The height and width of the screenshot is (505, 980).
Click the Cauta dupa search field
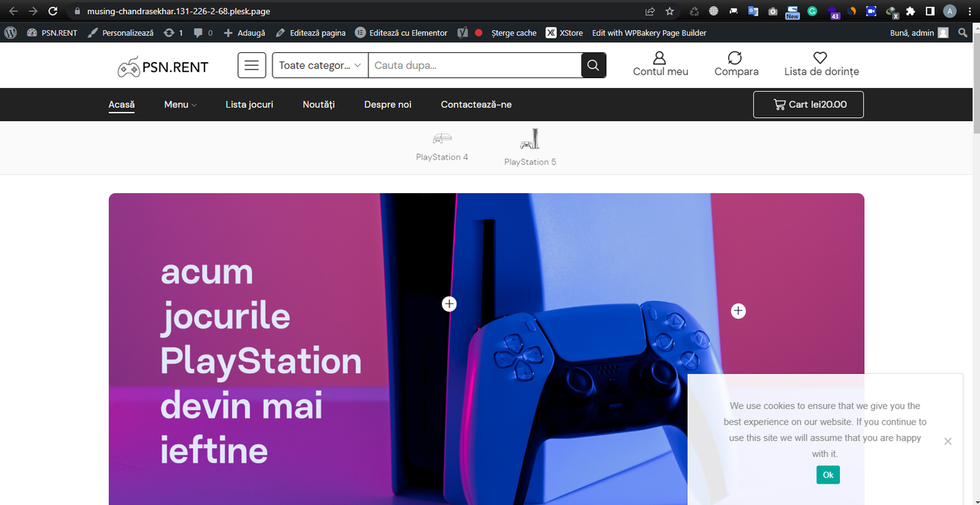pos(475,65)
